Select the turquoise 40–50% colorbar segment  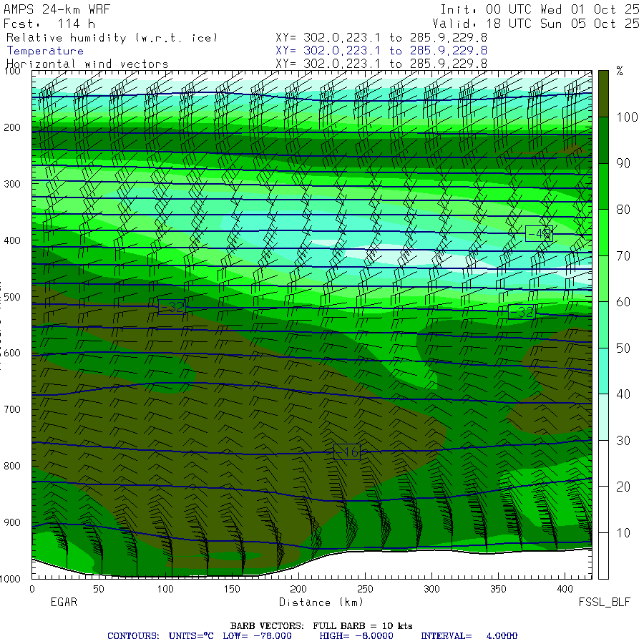pos(603,371)
